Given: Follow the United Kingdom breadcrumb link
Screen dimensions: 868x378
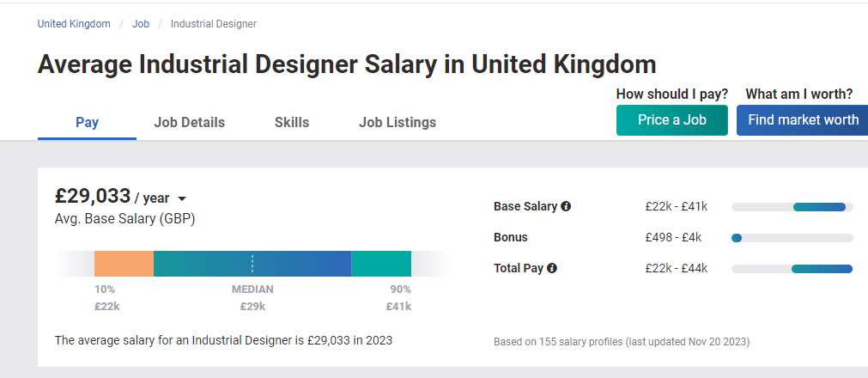Looking at the screenshot, I should pos(74,24).
